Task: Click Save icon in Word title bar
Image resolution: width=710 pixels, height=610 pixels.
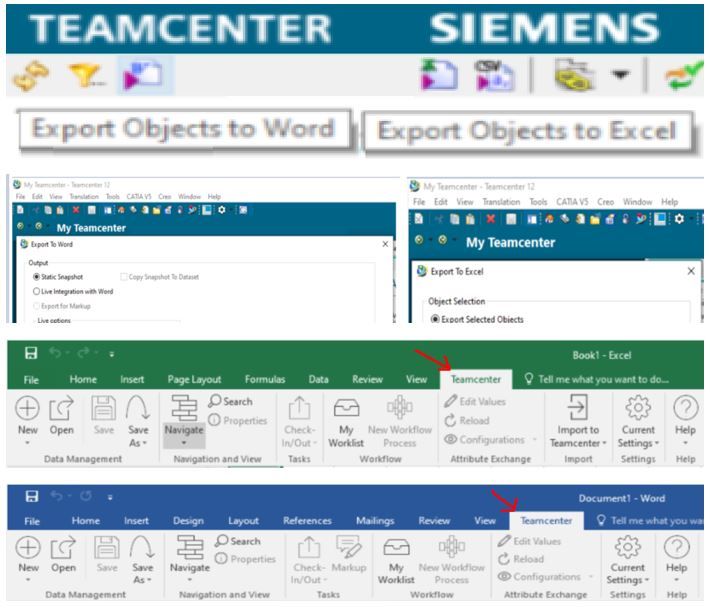Action: 32,496
